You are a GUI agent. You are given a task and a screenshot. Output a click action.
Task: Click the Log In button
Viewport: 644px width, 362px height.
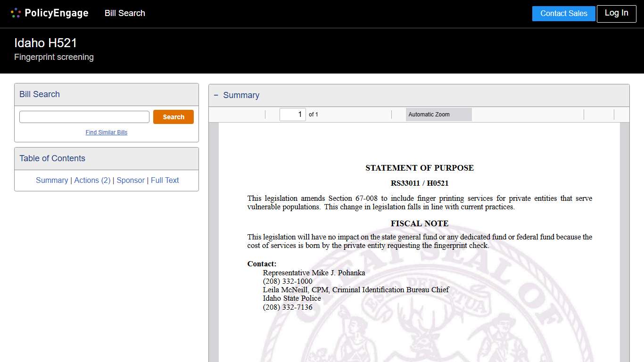(616, 14)
